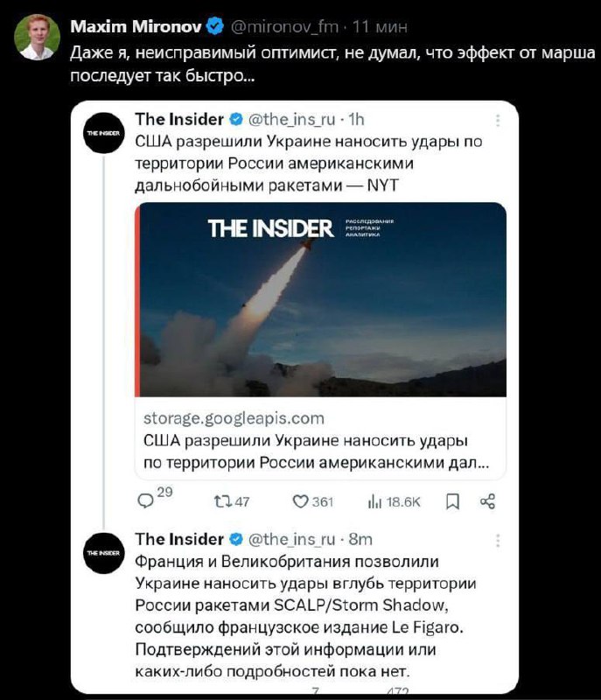Like the tweet with 361 likes
This screenshot has width=601, height=700.
[313, 501]
